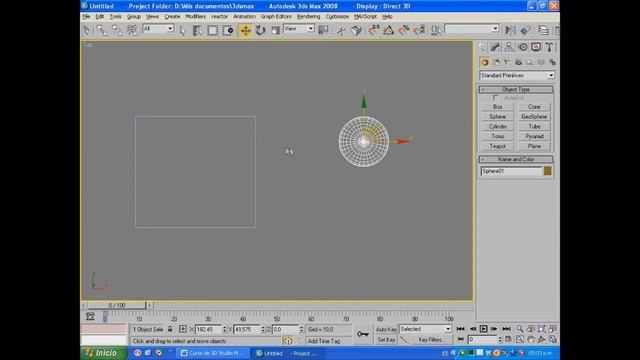The image size is (640, 360).
Task: Click the Sphere01 object color swatch
Action: click(548, 171)
